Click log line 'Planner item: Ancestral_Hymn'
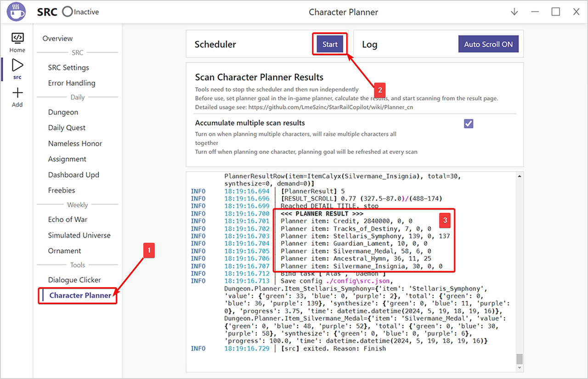This screenshot has height=379, width=588. tap(356, 259)
